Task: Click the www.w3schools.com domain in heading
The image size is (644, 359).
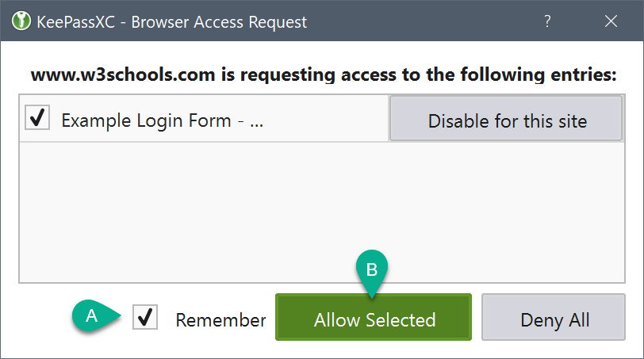Action: tap(109, 76)
